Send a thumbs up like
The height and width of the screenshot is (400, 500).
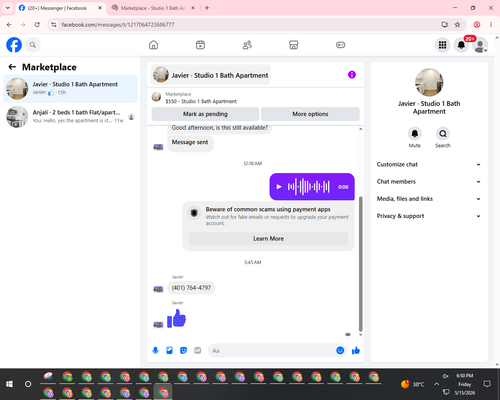pyautogui.click(x=356, y=350)
